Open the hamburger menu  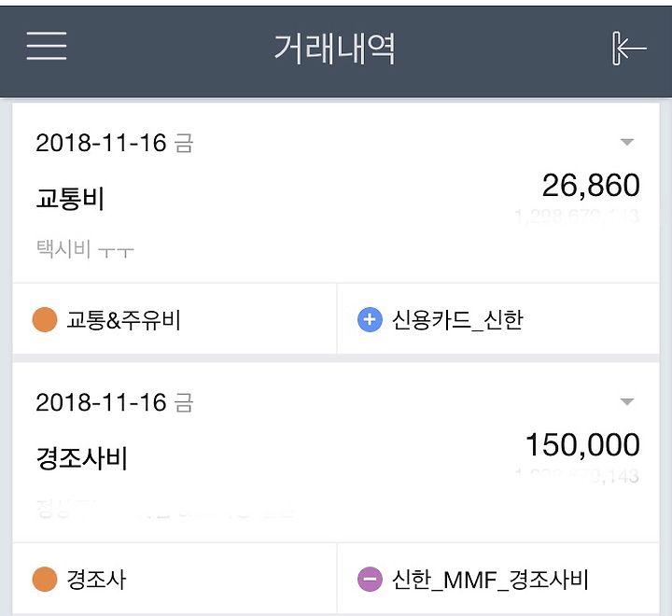pos(47,46)
